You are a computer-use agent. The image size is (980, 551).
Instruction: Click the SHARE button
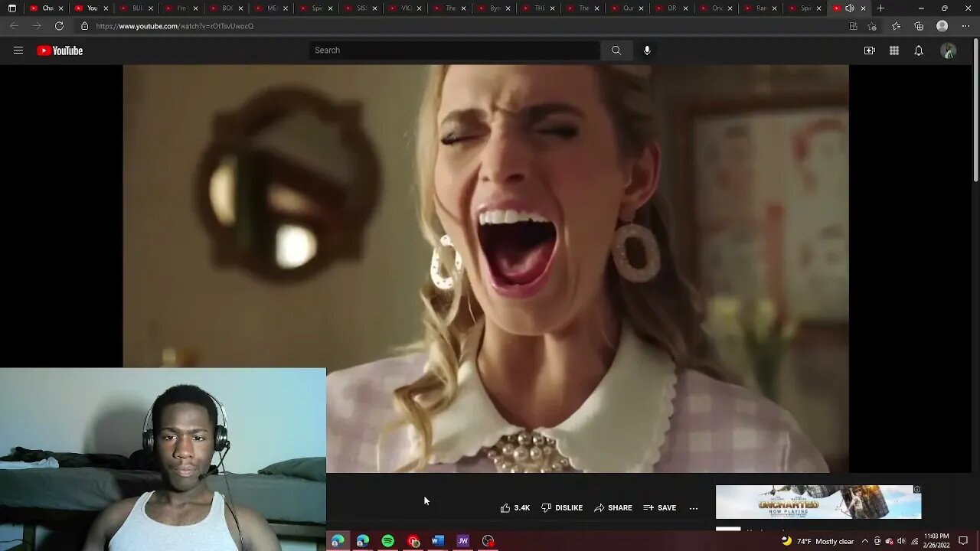click(613, 508)
